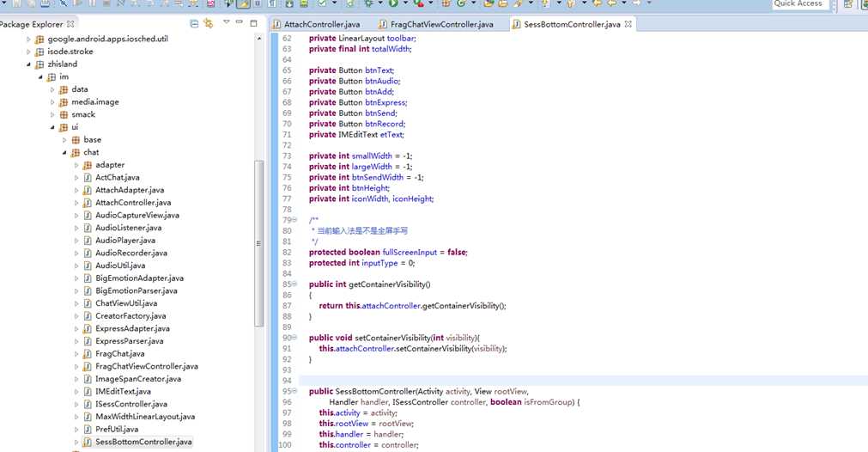Switch to the AttachController.java editor tab

[321, 24]
